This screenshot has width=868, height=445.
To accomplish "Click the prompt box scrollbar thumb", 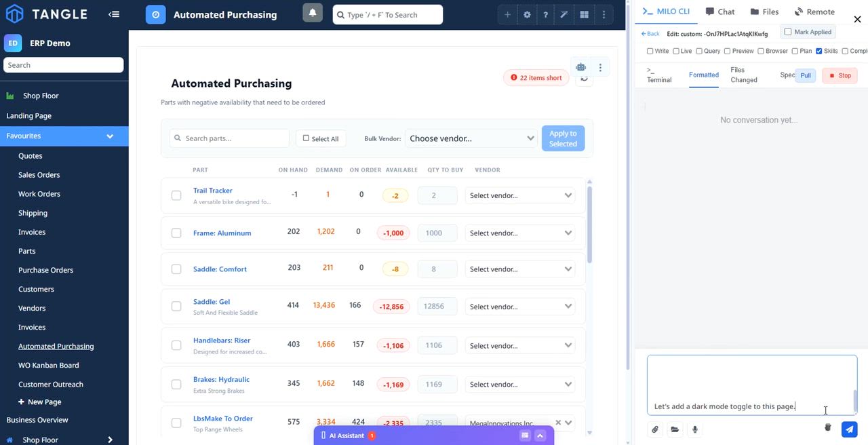I will tap(854, 400).
